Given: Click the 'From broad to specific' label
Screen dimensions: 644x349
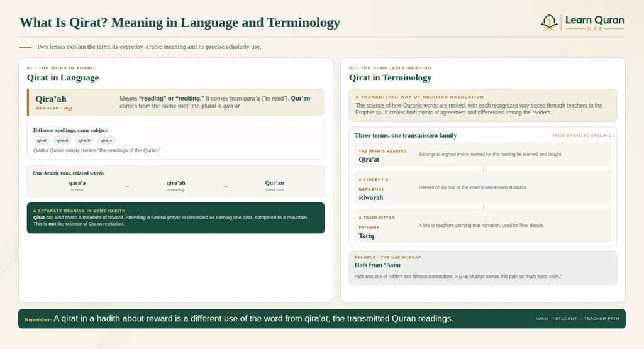Looking at the screenshot, I should click(x=582, y=135).
